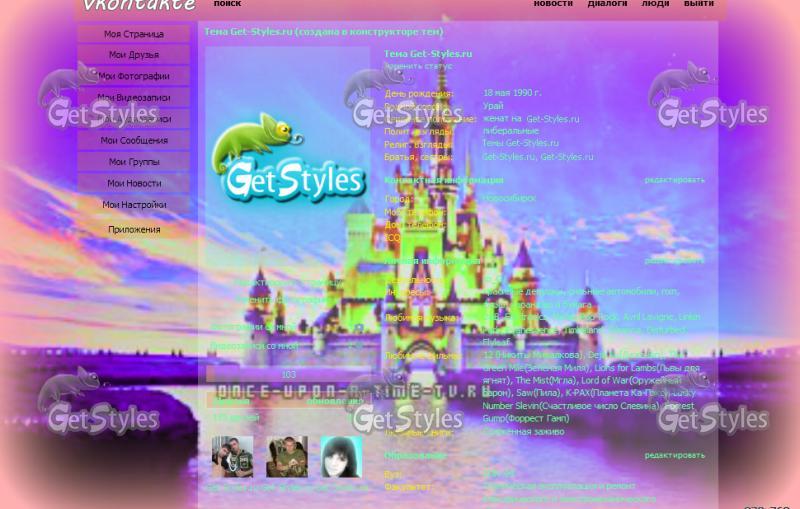Open the second friend's photo thumbnail

(x=287, y=456)
